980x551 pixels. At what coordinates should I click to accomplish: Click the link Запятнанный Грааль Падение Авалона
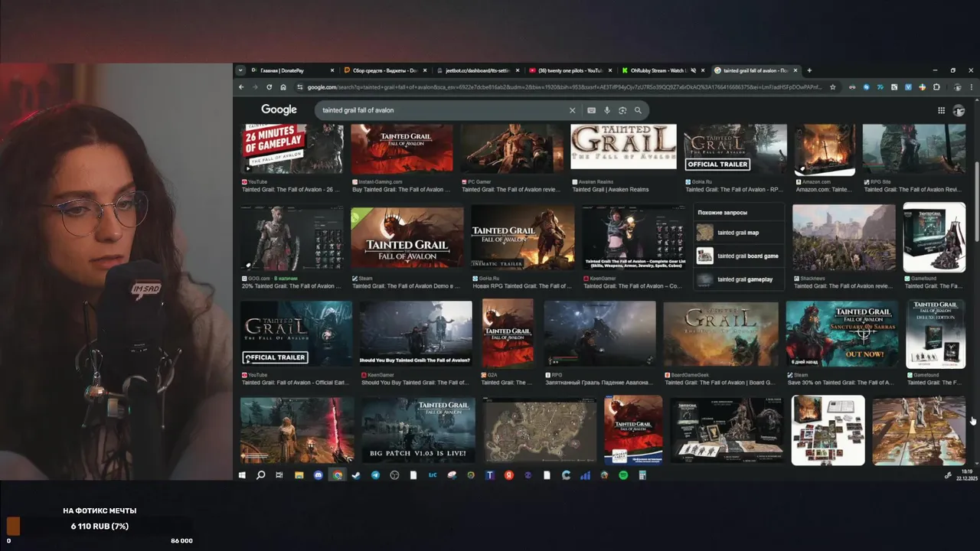[x=597, y=383]
